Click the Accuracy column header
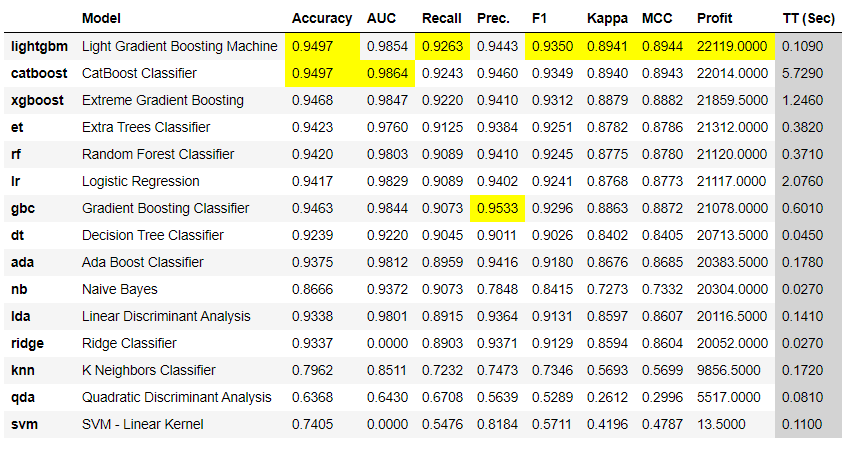The width and height of the screenshot is (850, 451). (x=321, y=19)
